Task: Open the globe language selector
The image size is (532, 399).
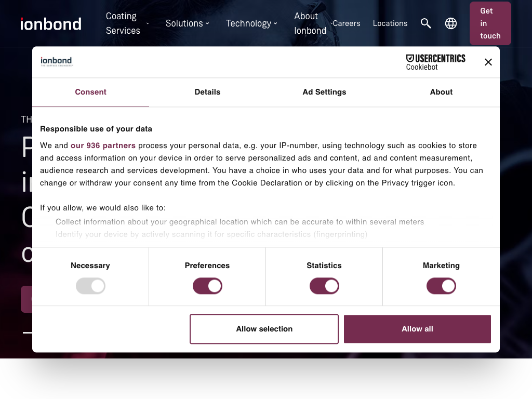Action: point(451,23)
